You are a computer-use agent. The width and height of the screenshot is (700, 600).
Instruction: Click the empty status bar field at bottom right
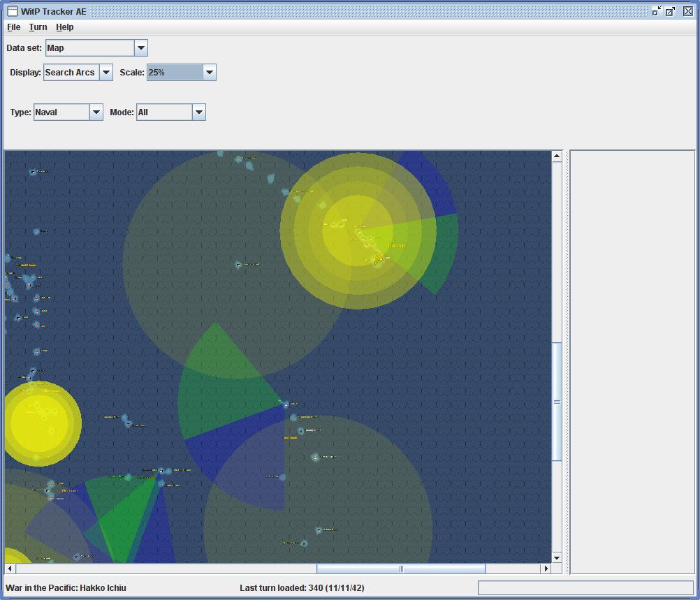point(585,587)
